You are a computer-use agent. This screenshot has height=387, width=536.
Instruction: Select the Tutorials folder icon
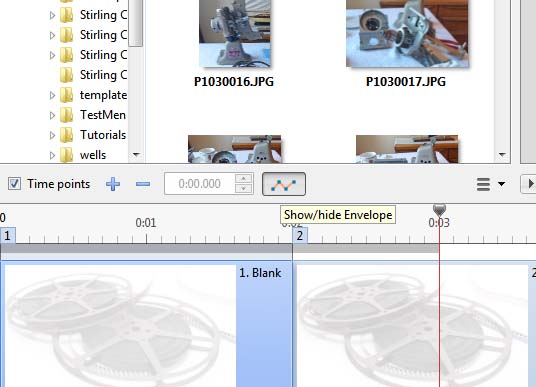click(x=66, y=135)
